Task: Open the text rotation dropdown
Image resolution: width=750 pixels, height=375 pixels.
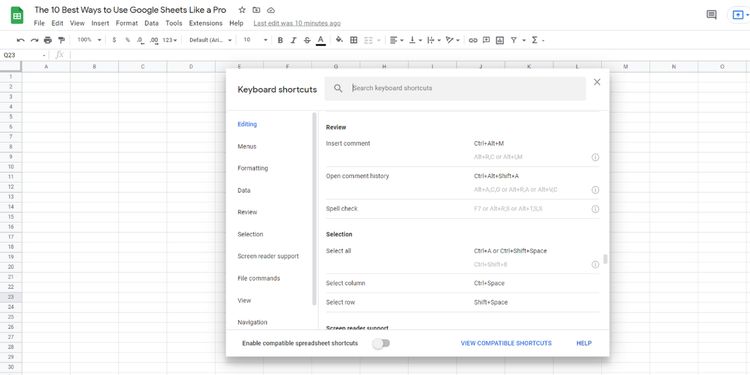Action: coord(452,40)
